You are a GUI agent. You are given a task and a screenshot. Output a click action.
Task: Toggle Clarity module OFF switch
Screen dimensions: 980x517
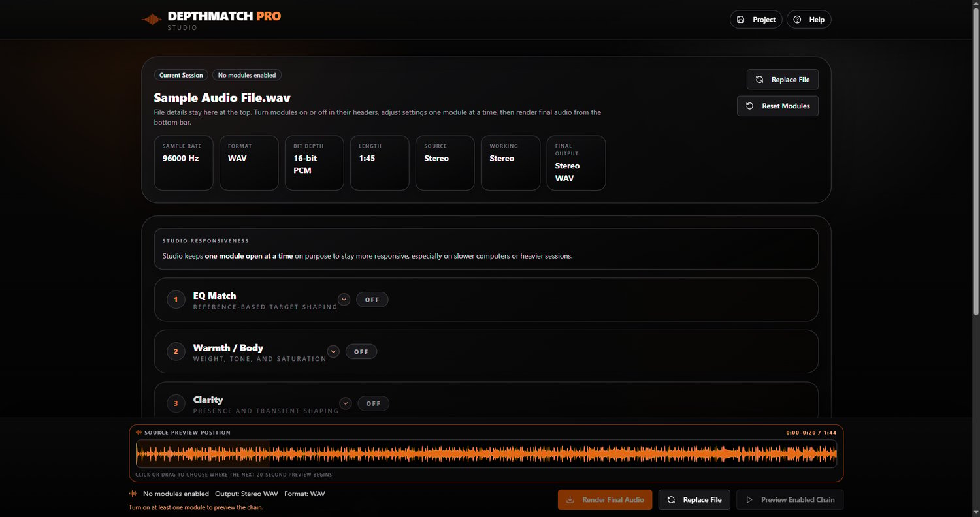[374, 403]
